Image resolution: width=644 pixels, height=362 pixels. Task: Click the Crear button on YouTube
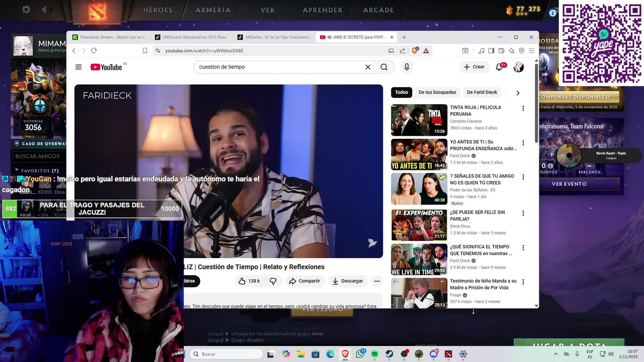[x=474, y=67]
